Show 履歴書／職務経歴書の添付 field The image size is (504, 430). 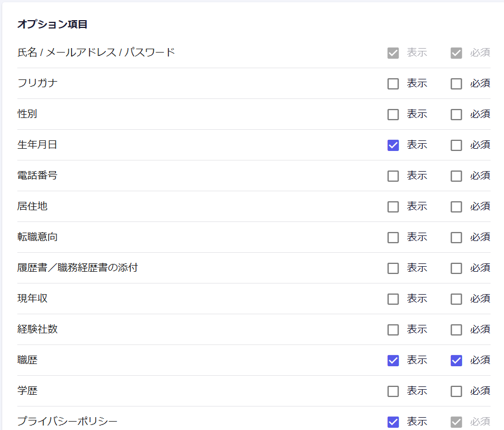[x=393, y=268]
